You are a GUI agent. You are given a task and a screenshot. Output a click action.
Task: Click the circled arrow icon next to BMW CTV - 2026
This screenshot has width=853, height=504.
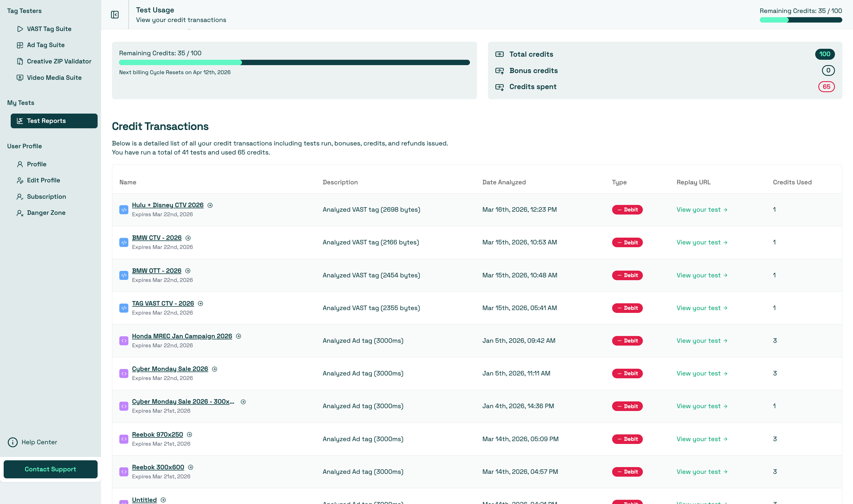click(188, 238)
